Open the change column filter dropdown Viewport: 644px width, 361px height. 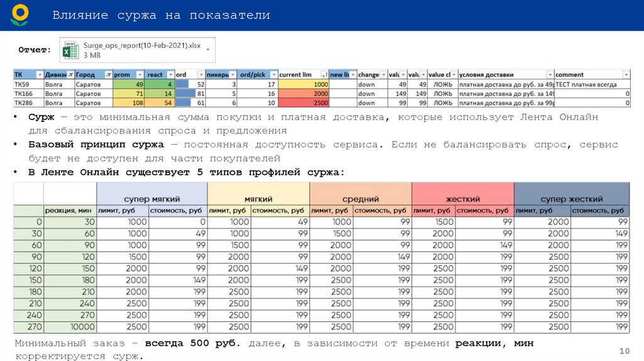coord(384,75)
